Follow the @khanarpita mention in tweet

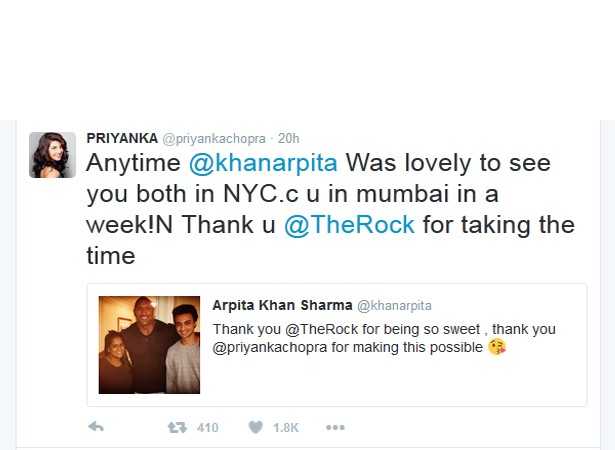pyautogui.click(x=263, y=163)
